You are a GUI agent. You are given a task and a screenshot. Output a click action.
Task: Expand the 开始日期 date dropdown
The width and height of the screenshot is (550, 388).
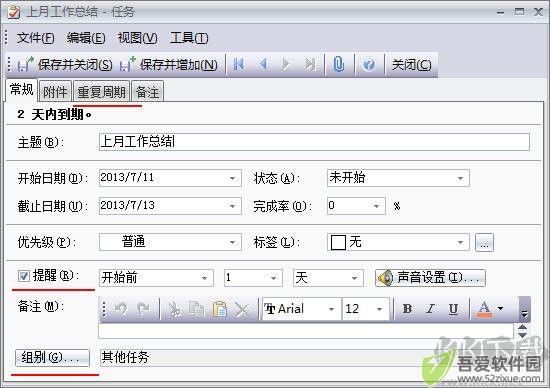(232, 178)
